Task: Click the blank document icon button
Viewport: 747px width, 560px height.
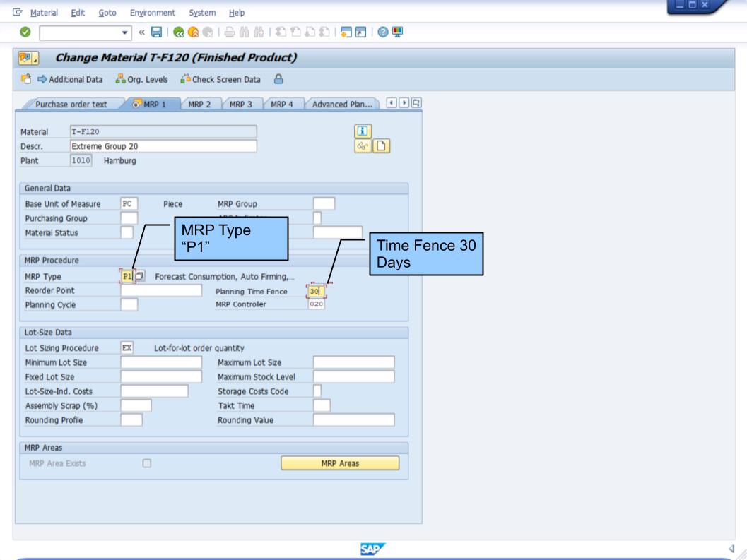Action: click(381, 145)
